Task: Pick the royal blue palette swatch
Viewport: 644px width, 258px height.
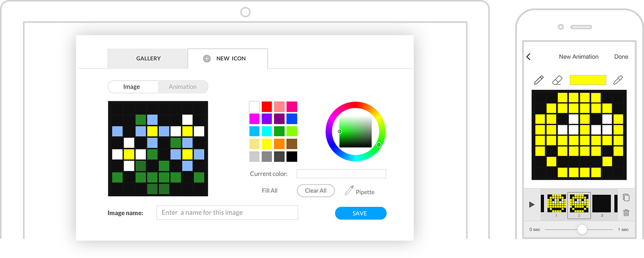Action: pos(292,119)
